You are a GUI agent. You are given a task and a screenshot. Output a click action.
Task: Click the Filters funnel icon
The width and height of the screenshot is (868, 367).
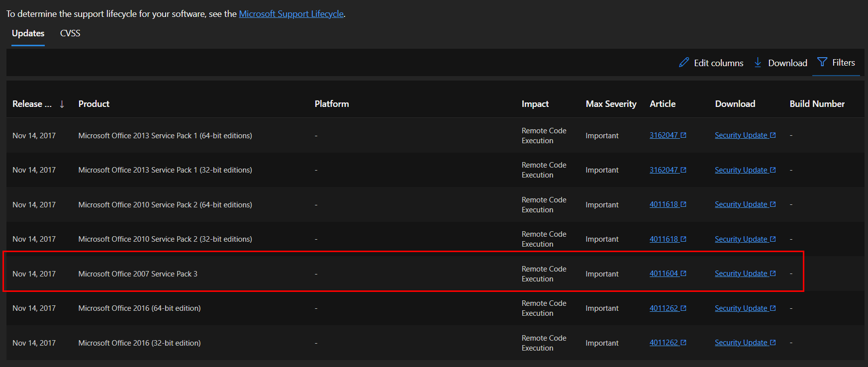(x=822, y=62)
